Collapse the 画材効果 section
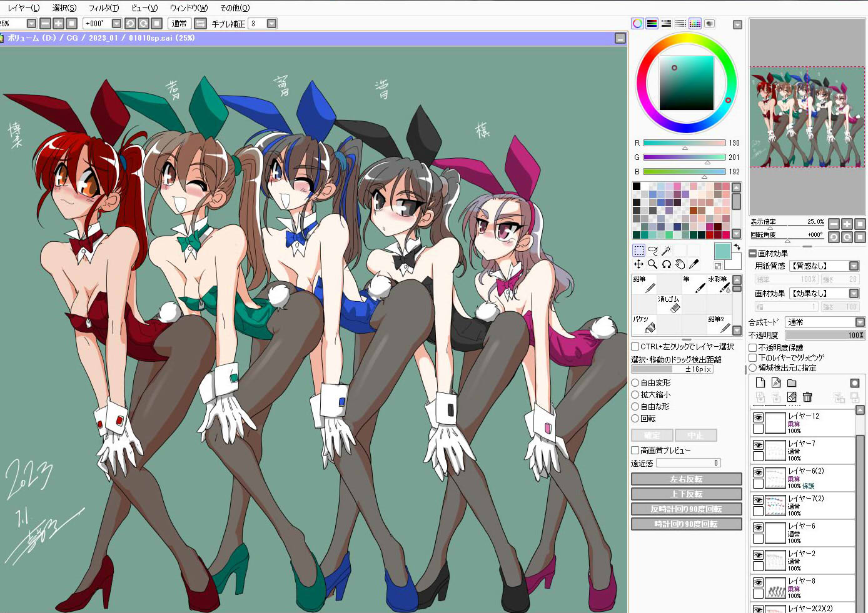The height and width of the screenshot is (613, 868). tap(753, 253)
